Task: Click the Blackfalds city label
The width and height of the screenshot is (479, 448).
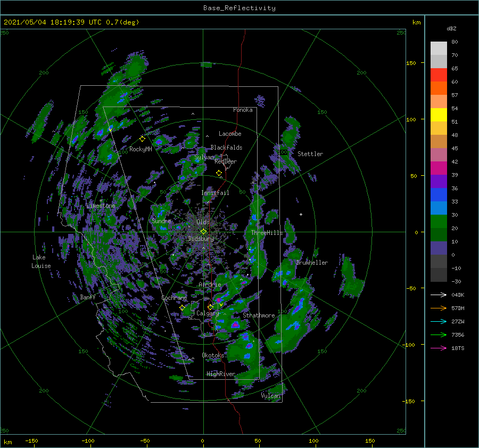Action: (x=226, y=148)
